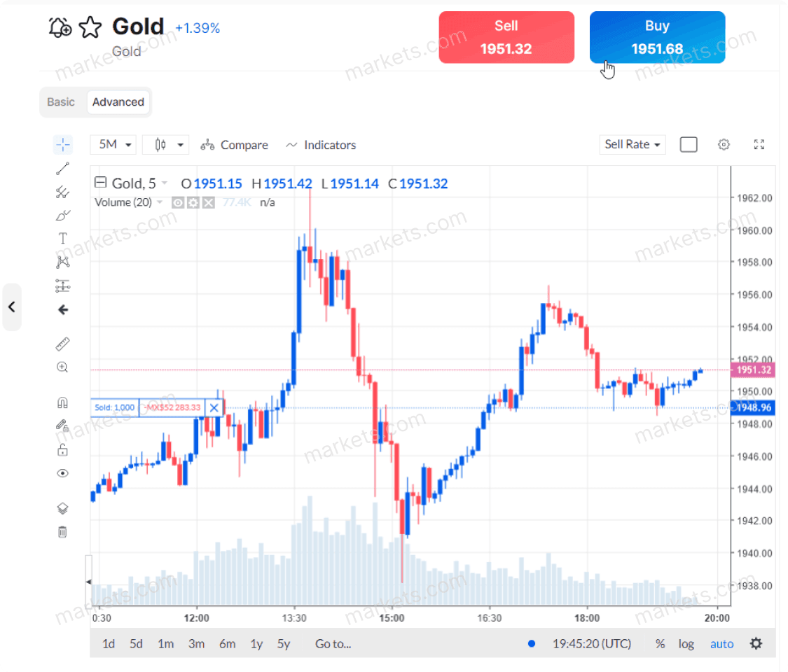This screenshot has width=788, height=672.
Task: Add Gold to favorites with the star
Action: [90, 28]
